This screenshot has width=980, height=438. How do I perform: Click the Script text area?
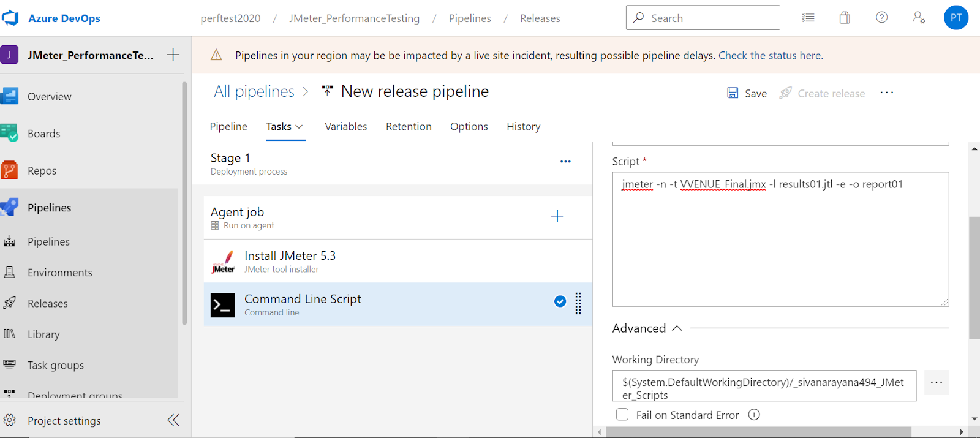tap(780, 240)
